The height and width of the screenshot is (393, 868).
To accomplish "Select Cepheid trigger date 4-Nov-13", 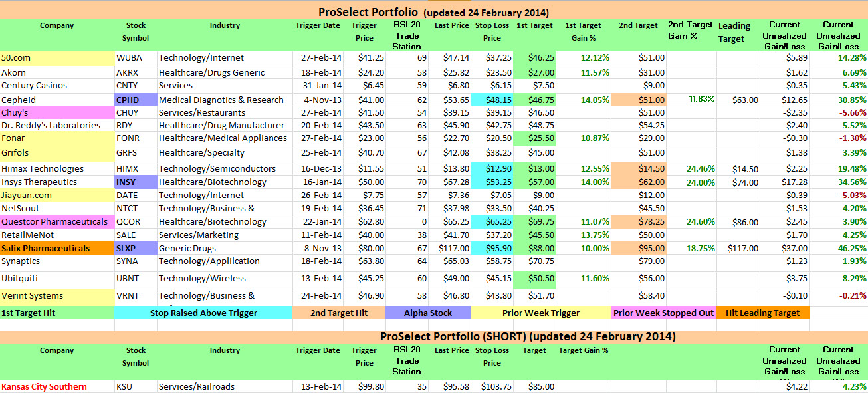I will click(318, 100).
